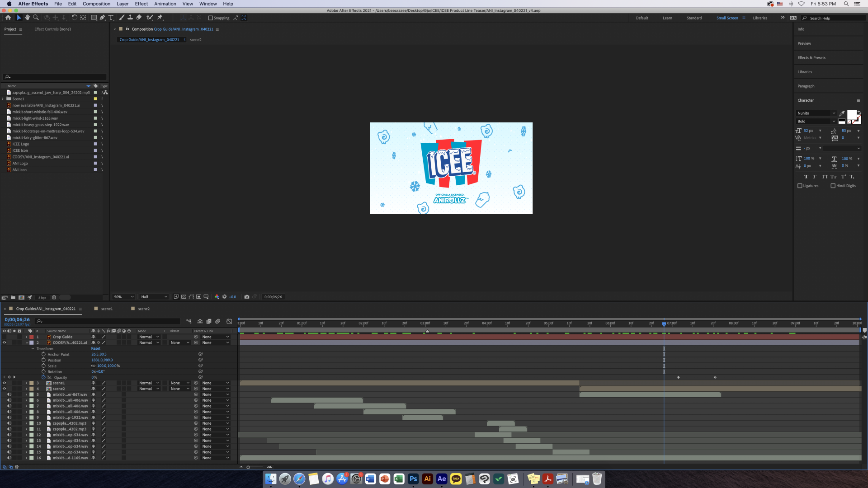Open the Bold font style dropdown
This screenshot has width=868, height=488.
click(816, 121)
